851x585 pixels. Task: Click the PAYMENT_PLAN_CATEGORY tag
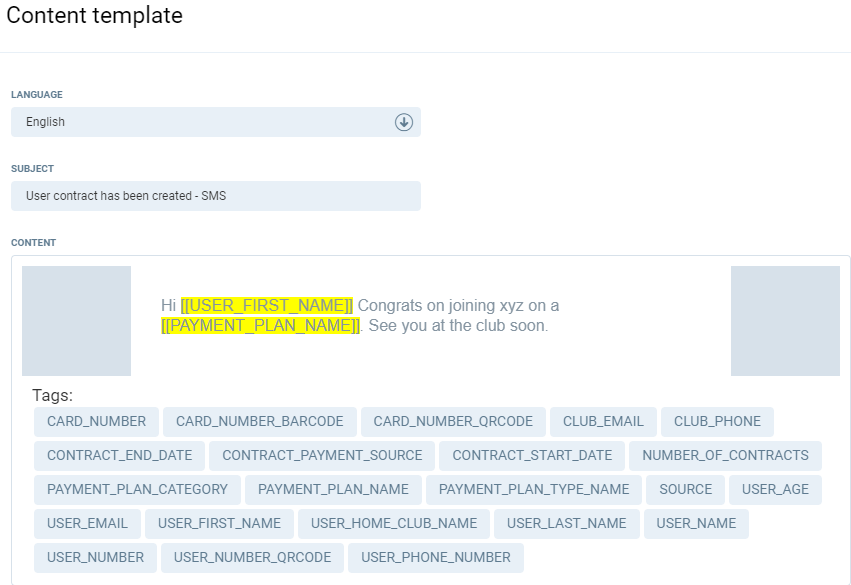pyautogui.click(x=137, y=490)
